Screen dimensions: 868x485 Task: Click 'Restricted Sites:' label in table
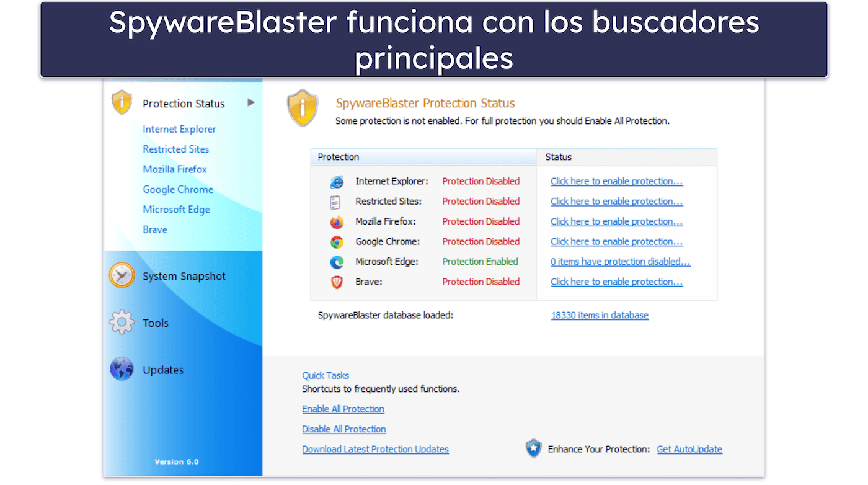pyautogui.click(x=388, y=201)
